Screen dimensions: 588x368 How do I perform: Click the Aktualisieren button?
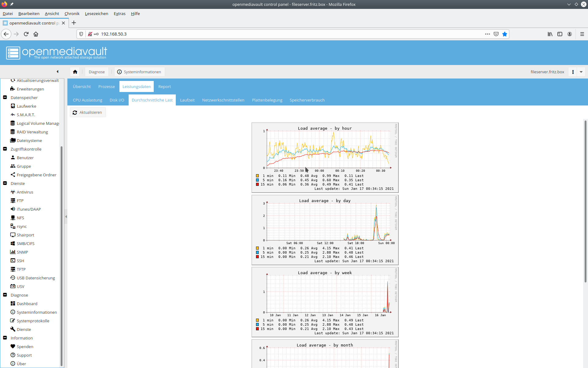[x=88, y=113]
